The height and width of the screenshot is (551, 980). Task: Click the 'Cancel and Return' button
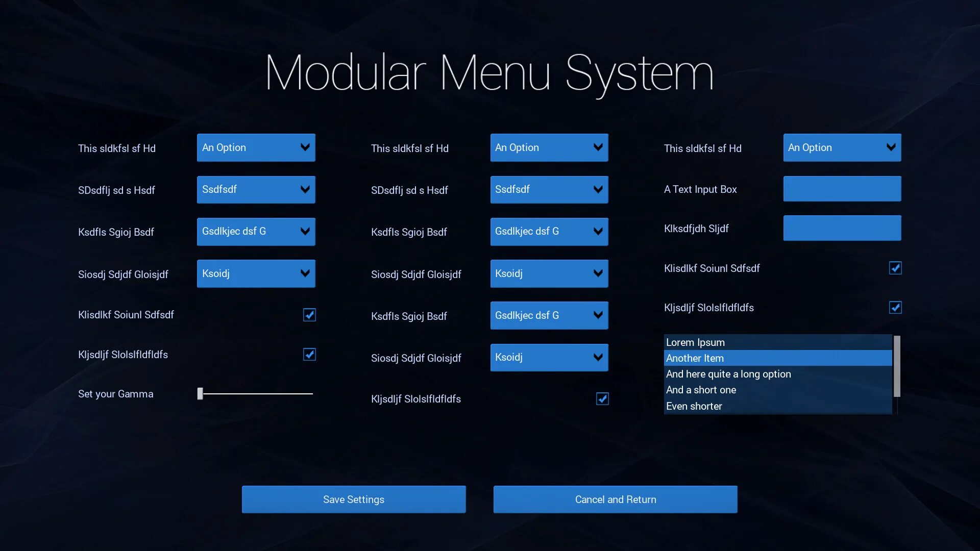[x=615, y=499]
